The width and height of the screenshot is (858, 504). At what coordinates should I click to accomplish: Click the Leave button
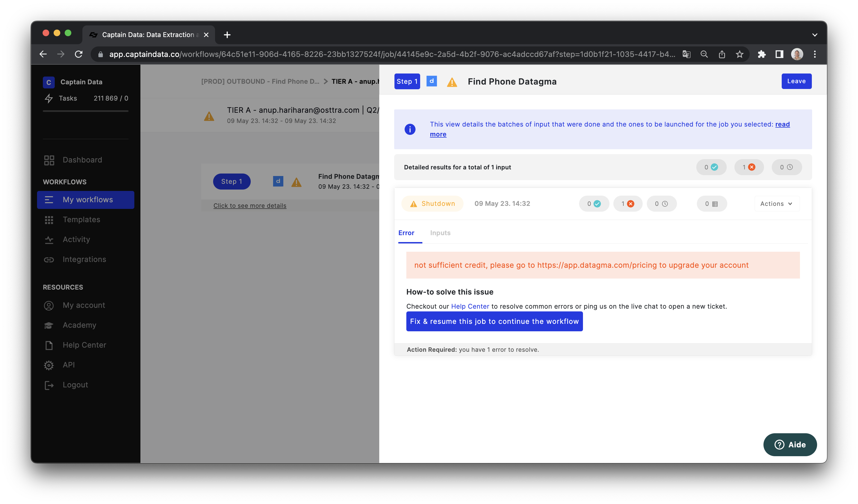click(x=796, y=81)
